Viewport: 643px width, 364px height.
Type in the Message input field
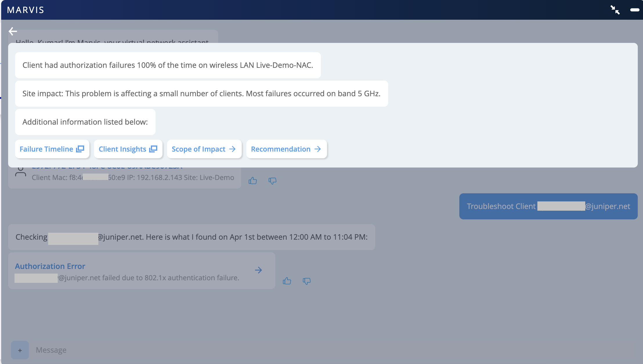174,350
